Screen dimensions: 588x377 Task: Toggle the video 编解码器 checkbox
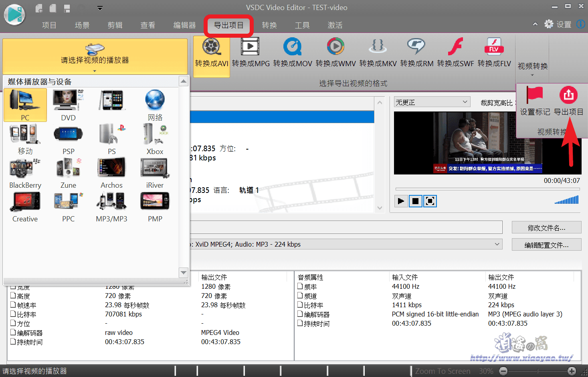[13, 332]
